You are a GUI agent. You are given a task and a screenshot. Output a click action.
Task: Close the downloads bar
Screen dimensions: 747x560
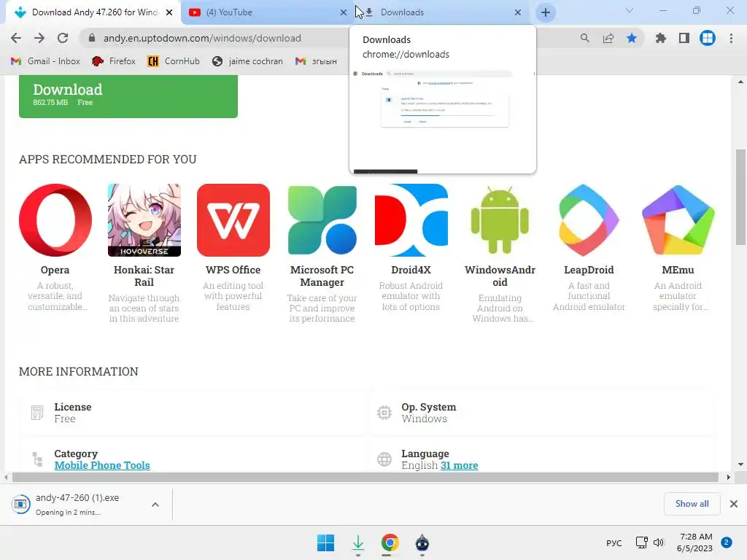(x=734, y=504)
